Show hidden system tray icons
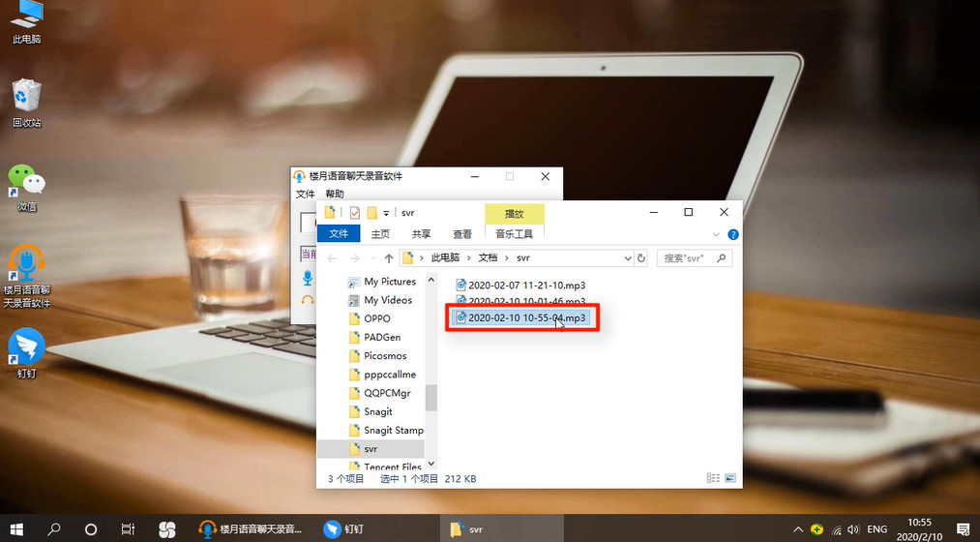Screen dimensions: 980x542 click(798, 529)
